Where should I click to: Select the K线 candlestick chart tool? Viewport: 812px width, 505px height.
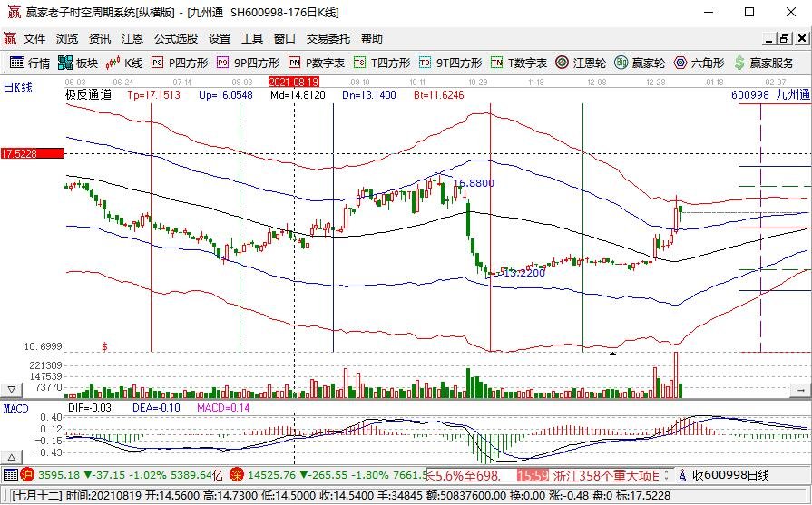coord(123,63)
